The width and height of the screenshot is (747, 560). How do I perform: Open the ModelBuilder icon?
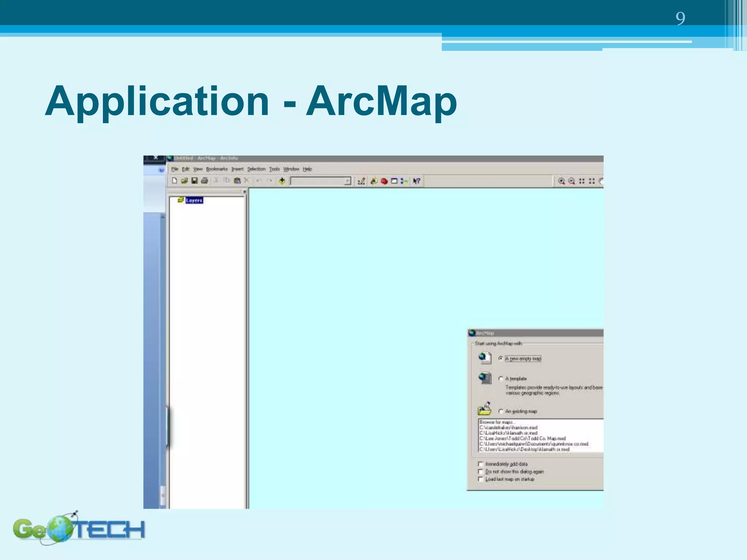tap(404, 181)
